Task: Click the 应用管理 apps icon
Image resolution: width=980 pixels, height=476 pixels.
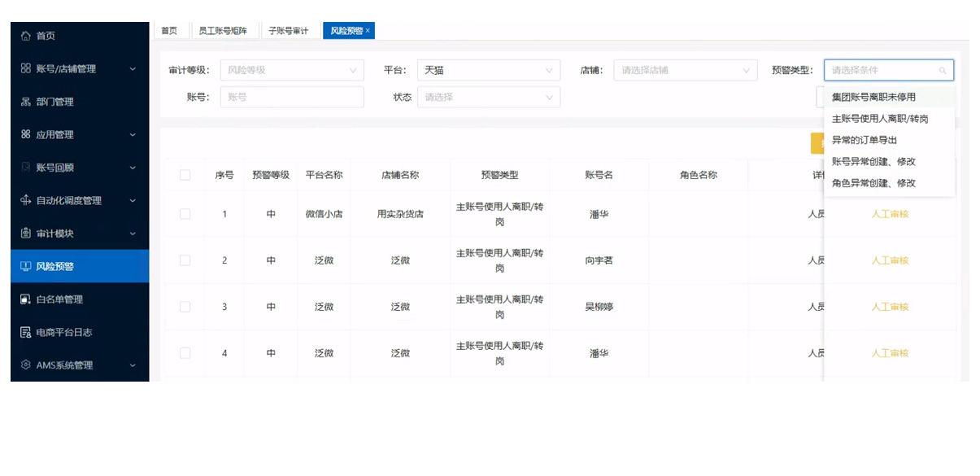Action: pos(26,134)
